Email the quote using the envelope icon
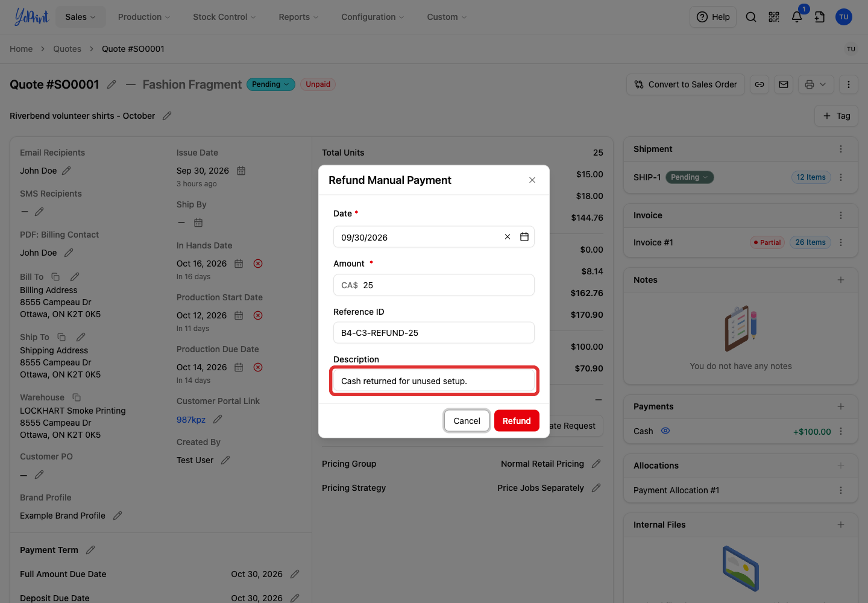This screenshot has width=868, height=603. point(784,84)
